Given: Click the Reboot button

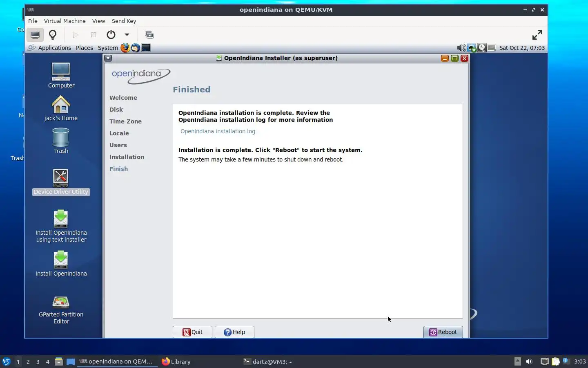Looking at the screenshot, I should (443, 332).
